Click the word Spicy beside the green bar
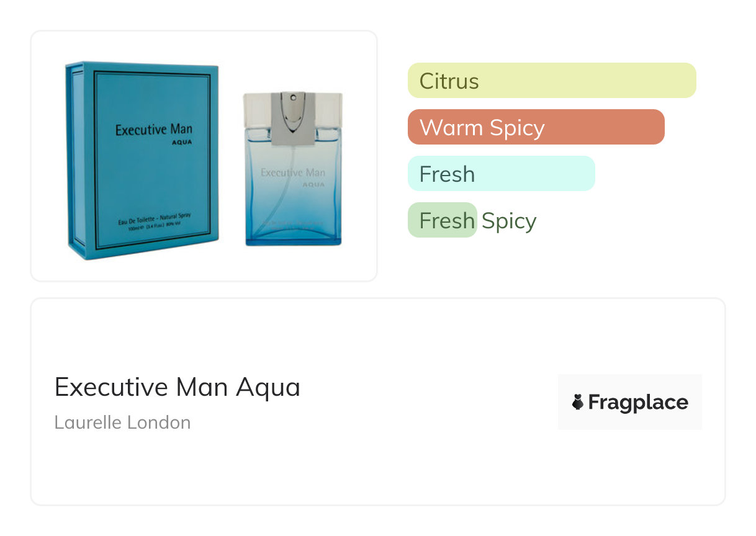 coord(509,221)
